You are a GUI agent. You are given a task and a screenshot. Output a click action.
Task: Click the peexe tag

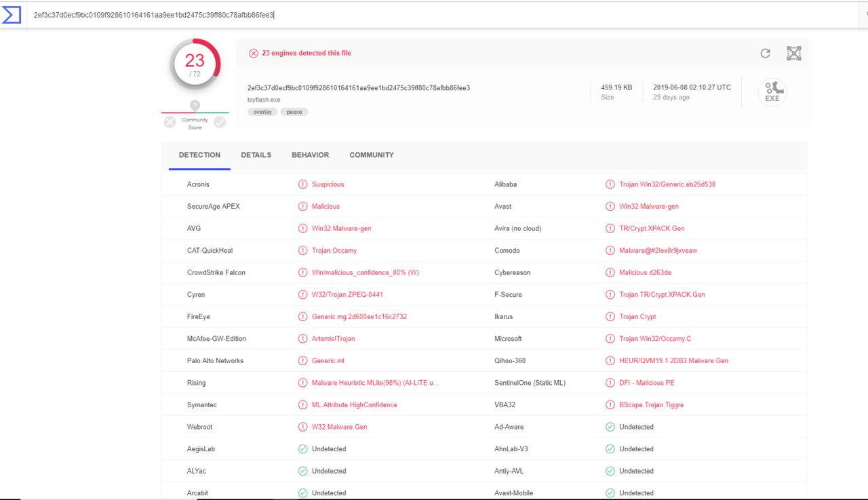(x=294, y=112)
